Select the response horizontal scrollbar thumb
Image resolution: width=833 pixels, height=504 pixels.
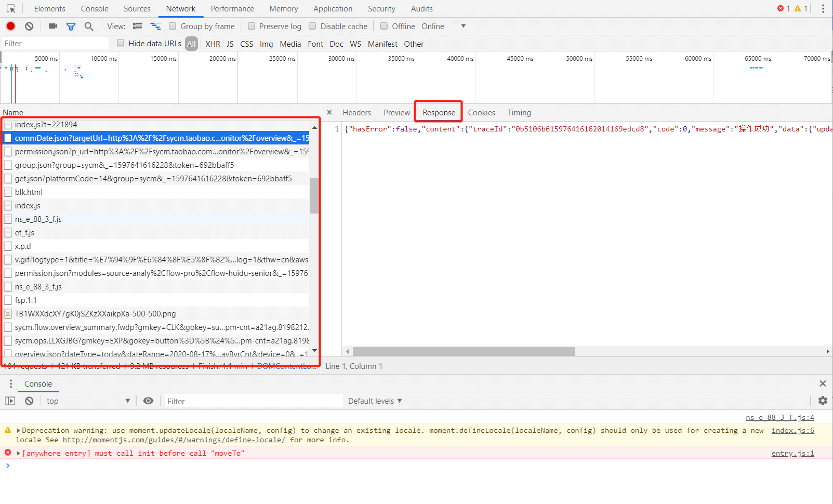[x=464, y=351]
